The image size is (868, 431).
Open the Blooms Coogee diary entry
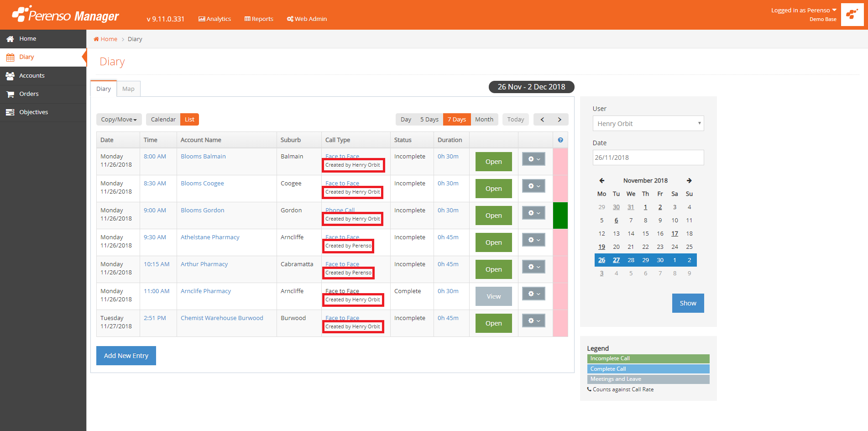493,189
